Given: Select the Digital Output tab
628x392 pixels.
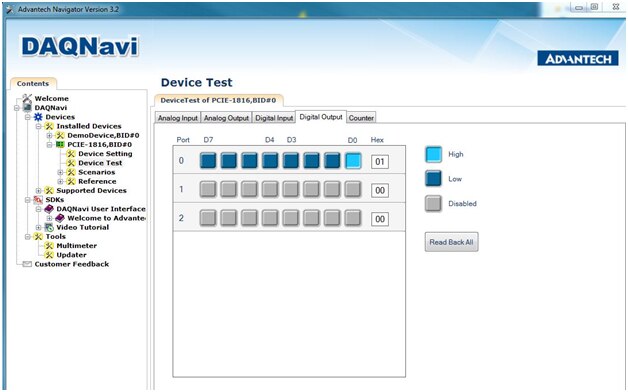Looking at the screenshot, I should pyautogui.click(x=321, y=117).
